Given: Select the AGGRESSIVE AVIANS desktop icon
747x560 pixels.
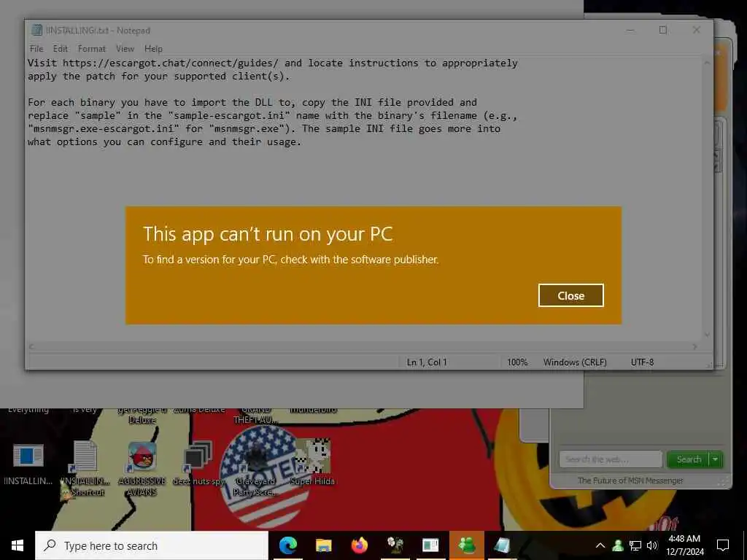Looking at the screenshot, I should coord(142,469).
